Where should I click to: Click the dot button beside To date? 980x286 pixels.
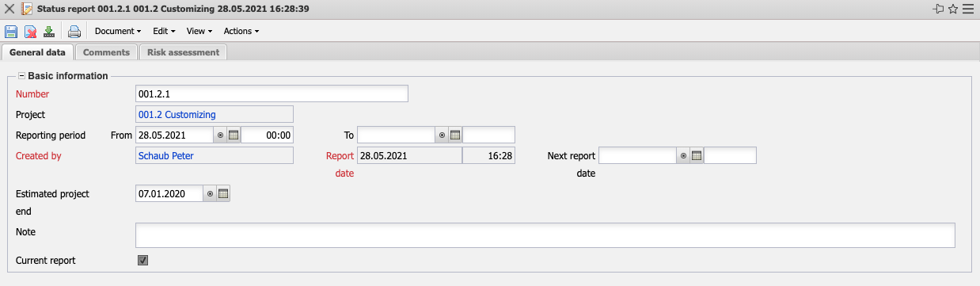(442, 135)
